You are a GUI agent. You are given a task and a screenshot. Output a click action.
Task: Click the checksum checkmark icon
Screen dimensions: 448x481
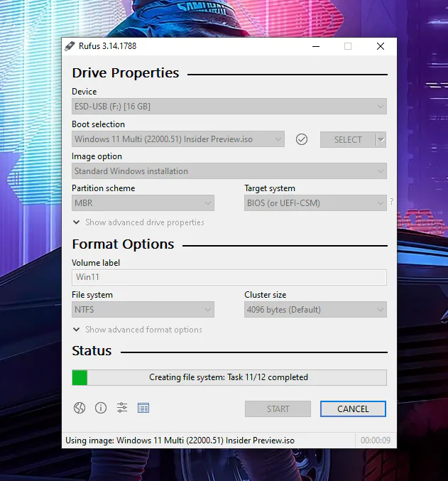[x=302, y=139]
